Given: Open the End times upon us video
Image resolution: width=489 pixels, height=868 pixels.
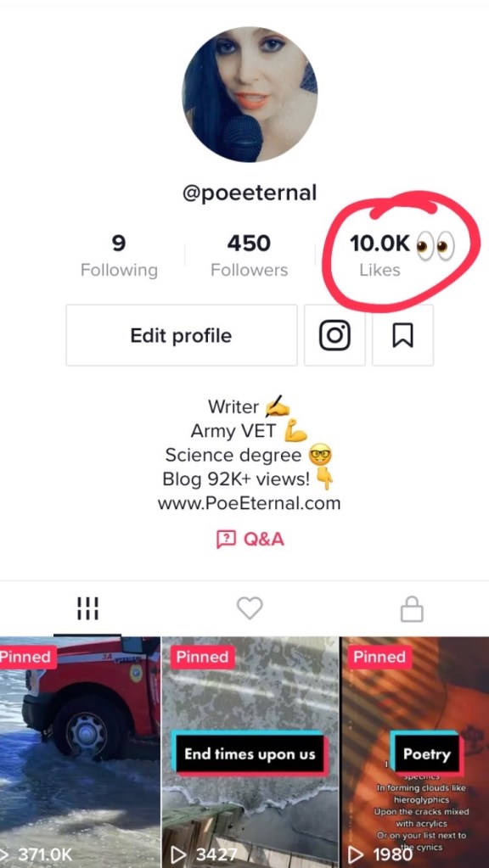Looking at the screenshot, I should coord(250,752).
